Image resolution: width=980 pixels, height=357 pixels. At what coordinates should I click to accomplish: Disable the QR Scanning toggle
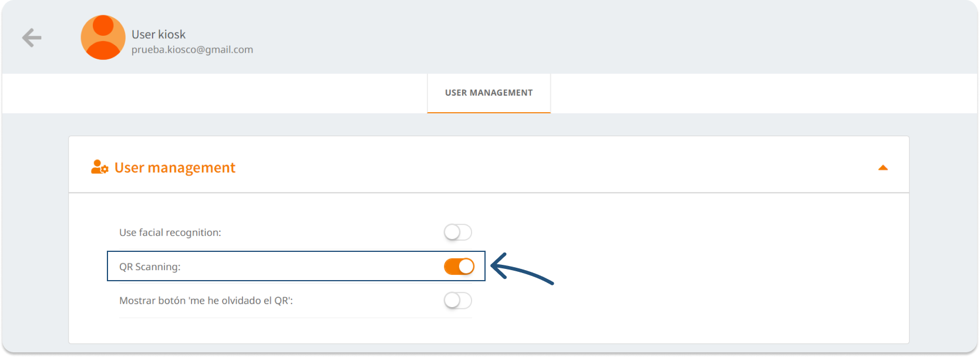459,267
